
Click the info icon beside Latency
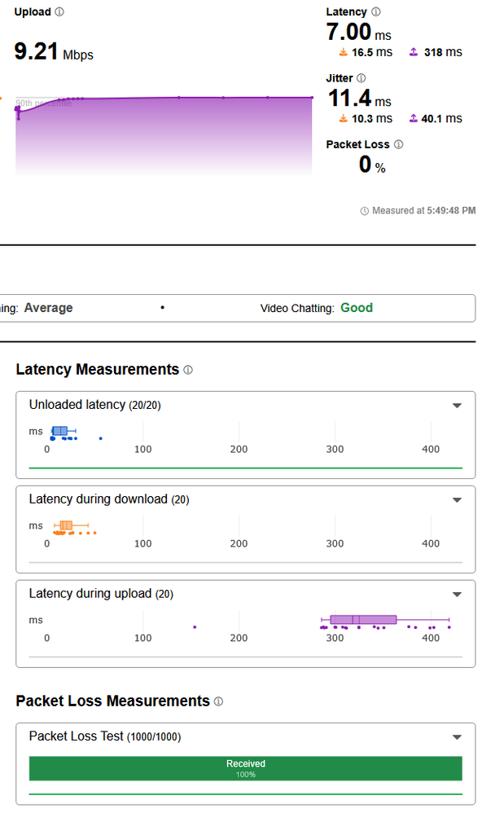tap(375, 12)
